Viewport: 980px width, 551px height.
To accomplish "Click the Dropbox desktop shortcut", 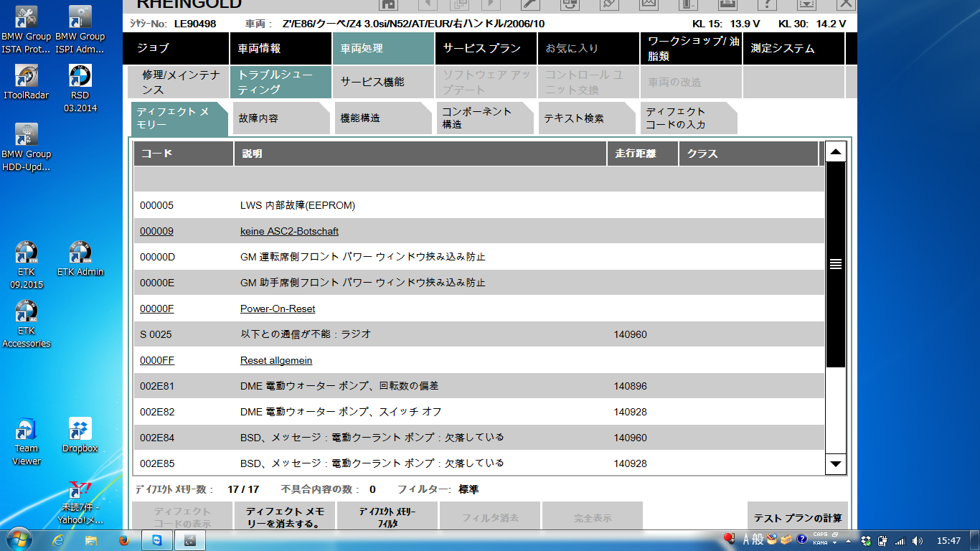I will click(x=80, y=435).
